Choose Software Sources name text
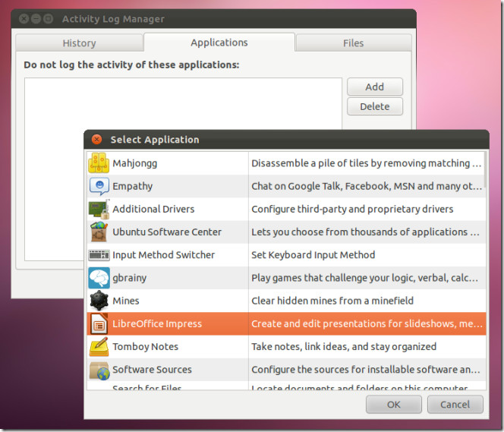This screenshot has width=504, height=432. 152,370
